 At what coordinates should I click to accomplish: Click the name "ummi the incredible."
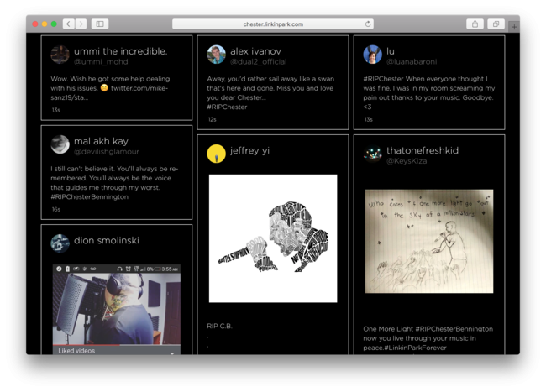tap(120, 51)
